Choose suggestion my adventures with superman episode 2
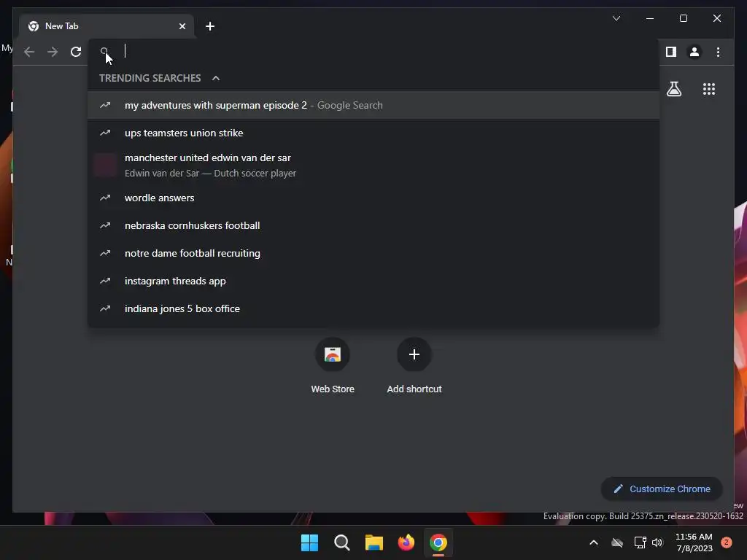 (x=373, y=105)
